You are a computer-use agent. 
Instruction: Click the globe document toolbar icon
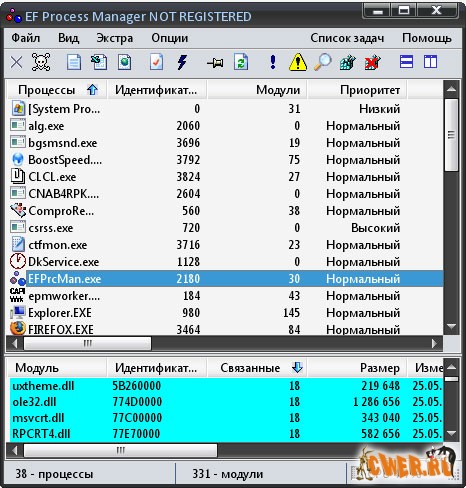(124, 62)
